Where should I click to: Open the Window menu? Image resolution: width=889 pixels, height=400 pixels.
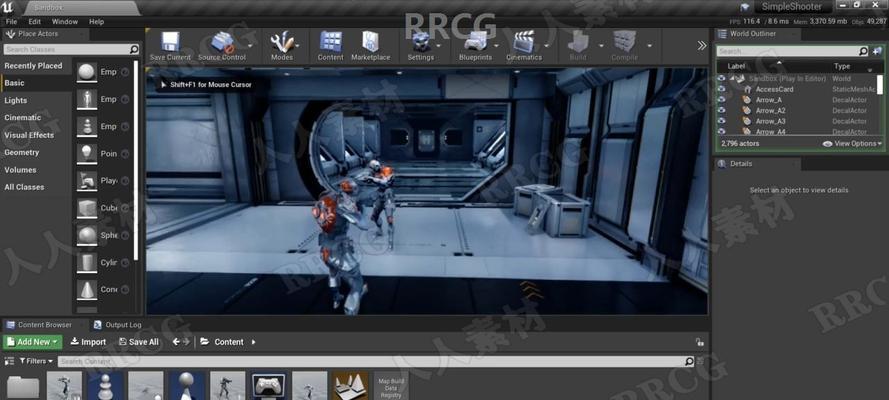click(65, 22)
